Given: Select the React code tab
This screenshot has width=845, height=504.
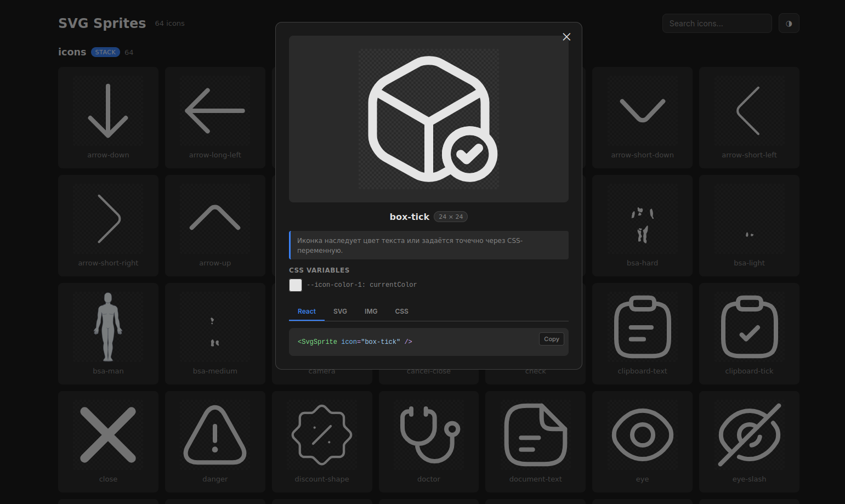Looking at the screenshot, I should pos(307,312).
